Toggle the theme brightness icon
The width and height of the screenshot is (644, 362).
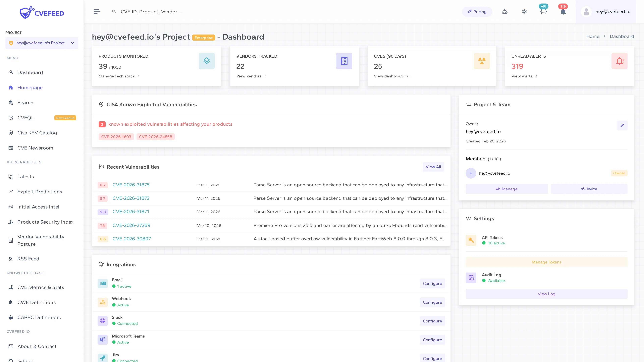[x=524, y=12]
